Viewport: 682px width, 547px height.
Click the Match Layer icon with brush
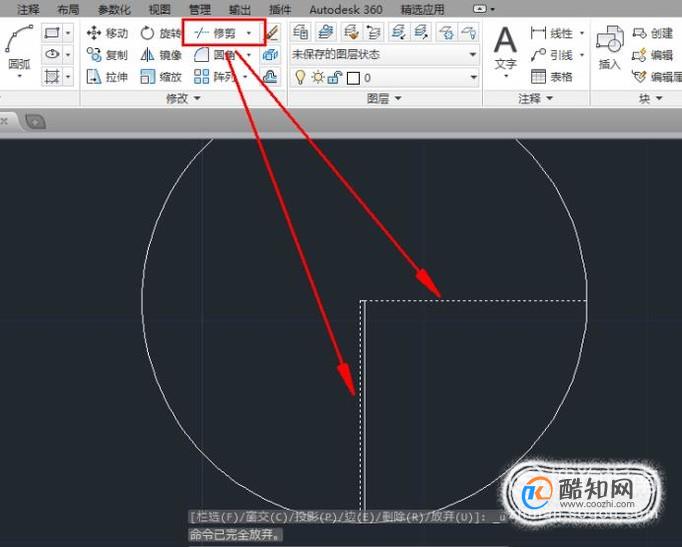(351, 33)
